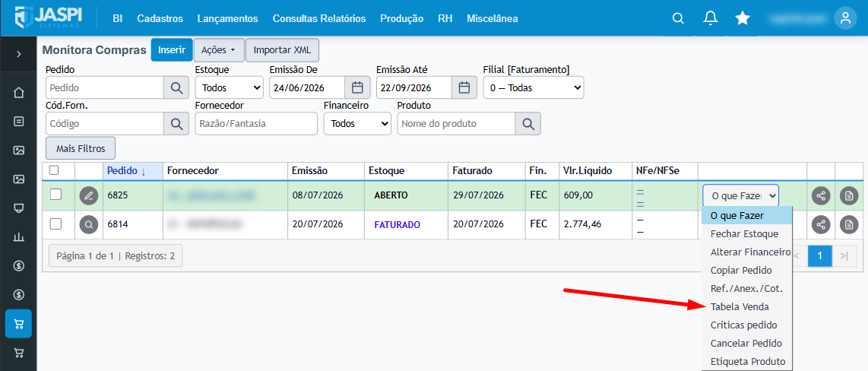Open the BI menu
The image size is (868, 371).
pos(117,18)
